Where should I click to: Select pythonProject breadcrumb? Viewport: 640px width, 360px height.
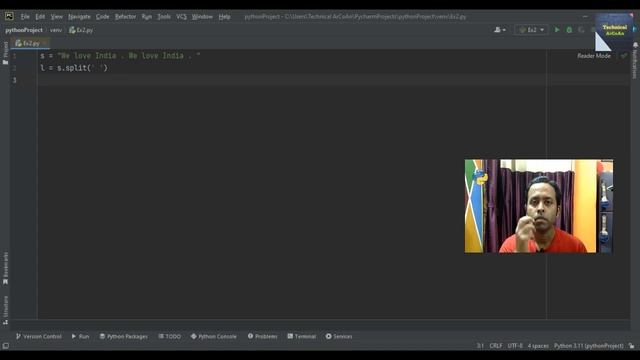pos(24,30)
